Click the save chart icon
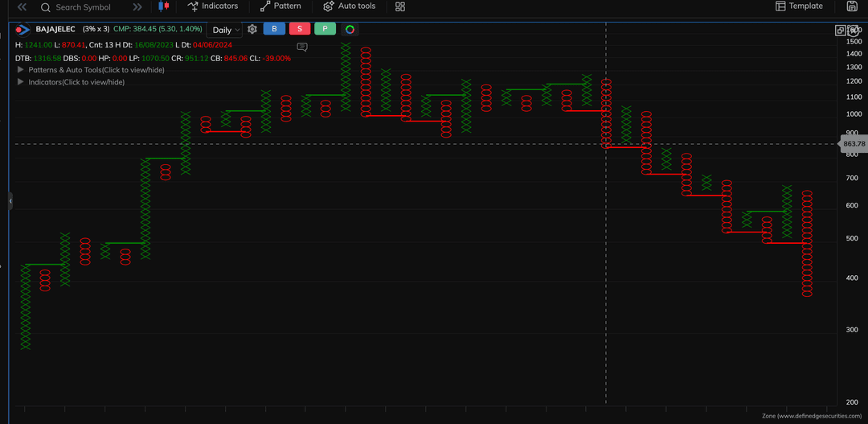The image size is (868, 424). pyautogui.click(x=852, y=6)
